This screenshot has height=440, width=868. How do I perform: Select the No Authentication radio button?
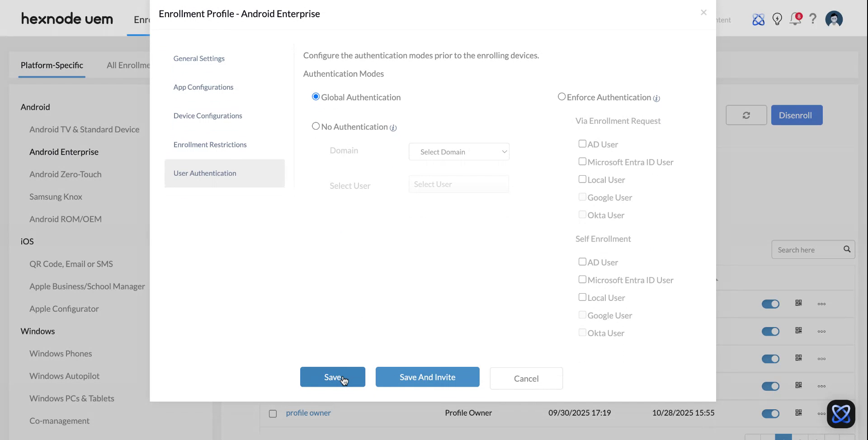tap(316, 126)
